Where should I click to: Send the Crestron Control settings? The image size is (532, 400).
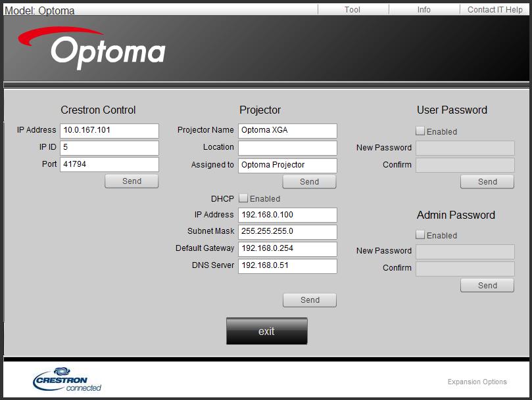132,181
